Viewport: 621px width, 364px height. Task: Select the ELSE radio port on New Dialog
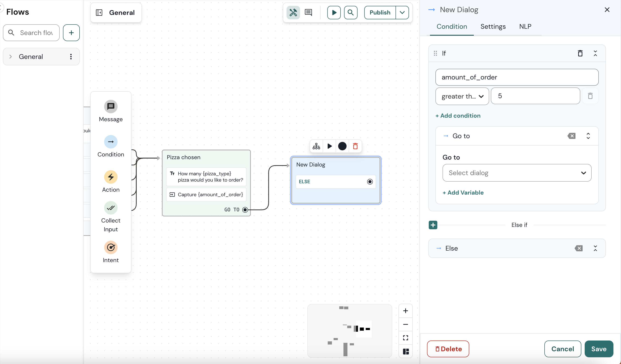(370, 181)
